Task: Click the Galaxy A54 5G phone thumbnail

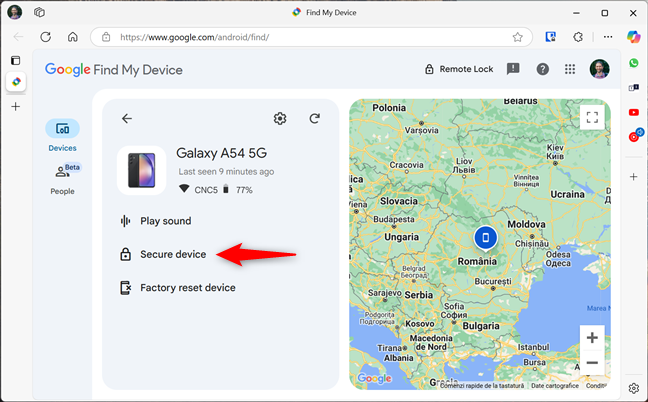Action: point(142,170)
